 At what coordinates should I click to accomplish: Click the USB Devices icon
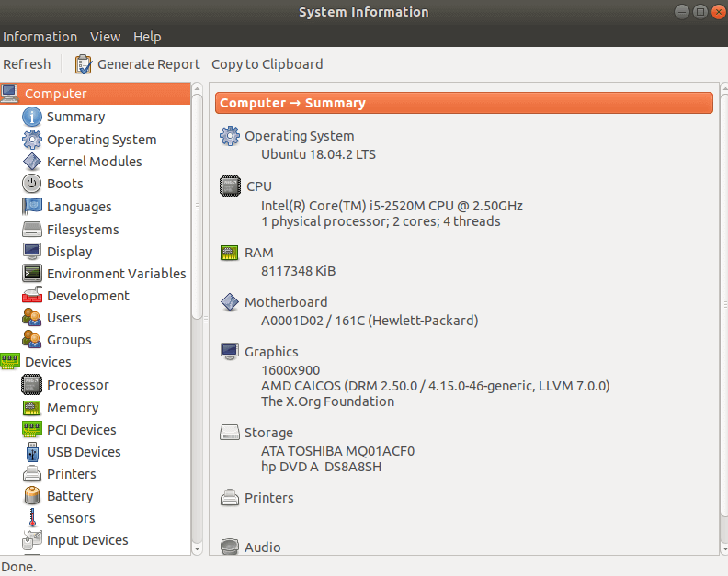[32, 452]
